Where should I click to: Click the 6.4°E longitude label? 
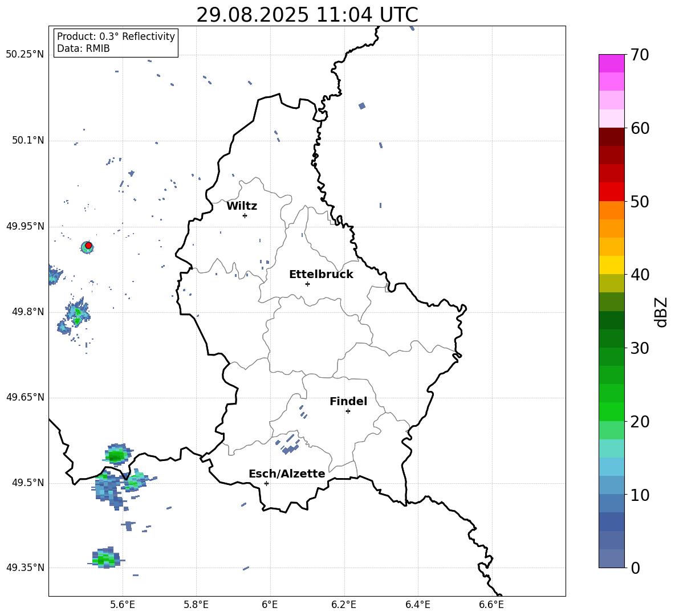click(x=417, y=605)
